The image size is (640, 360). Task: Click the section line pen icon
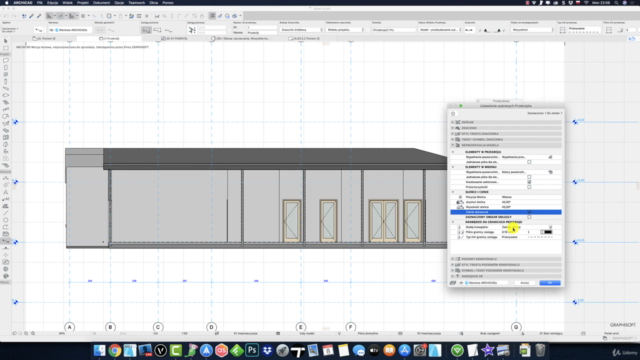point(609,30)
